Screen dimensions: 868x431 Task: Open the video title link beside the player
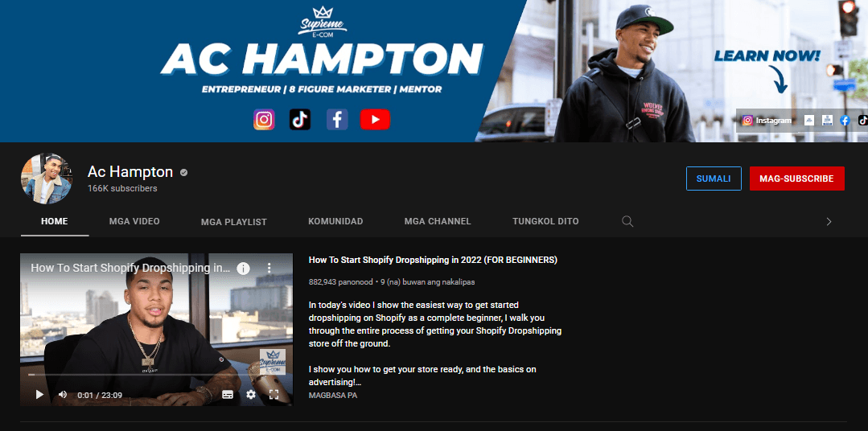(x=433, y=260)
